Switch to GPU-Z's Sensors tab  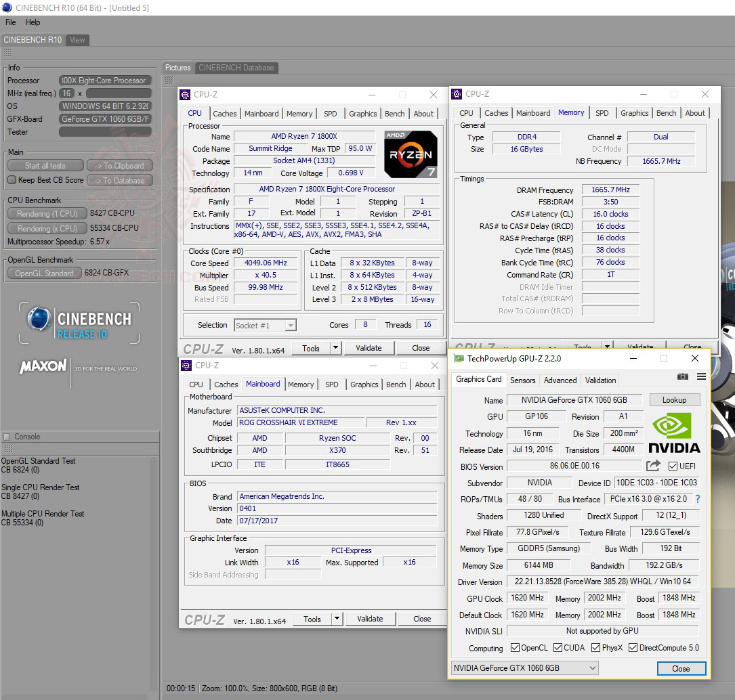tap(522, 380)
